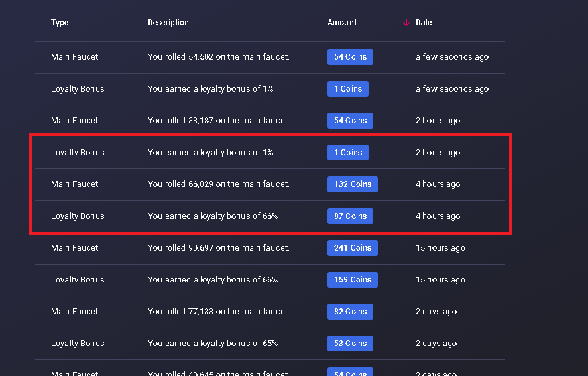Click the 87 Coins badge
This screenshot has width=588, height=376.
[x=350, y=216]
